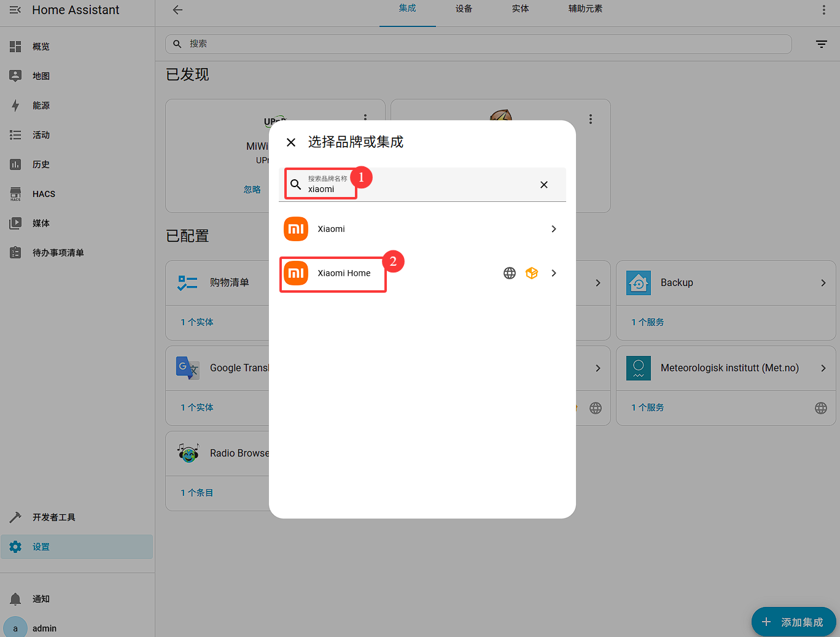Switch to the 辅助元素 tab
The image size is (840, 637).
point(585,9)
